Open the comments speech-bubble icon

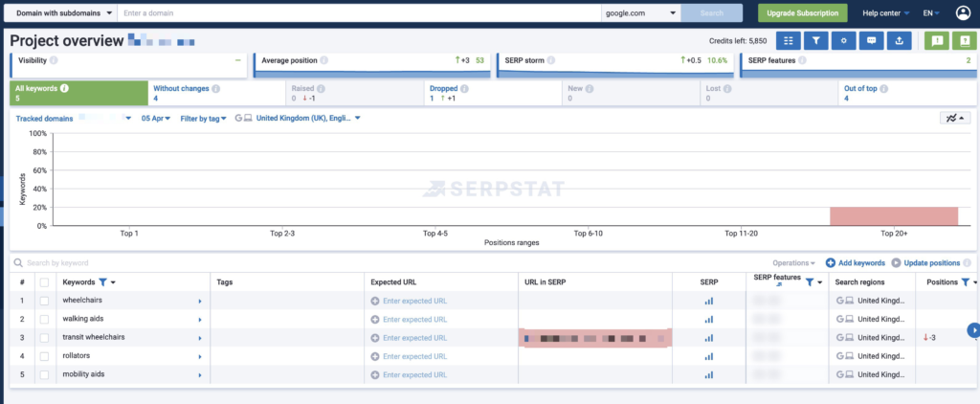pos(871,40)
